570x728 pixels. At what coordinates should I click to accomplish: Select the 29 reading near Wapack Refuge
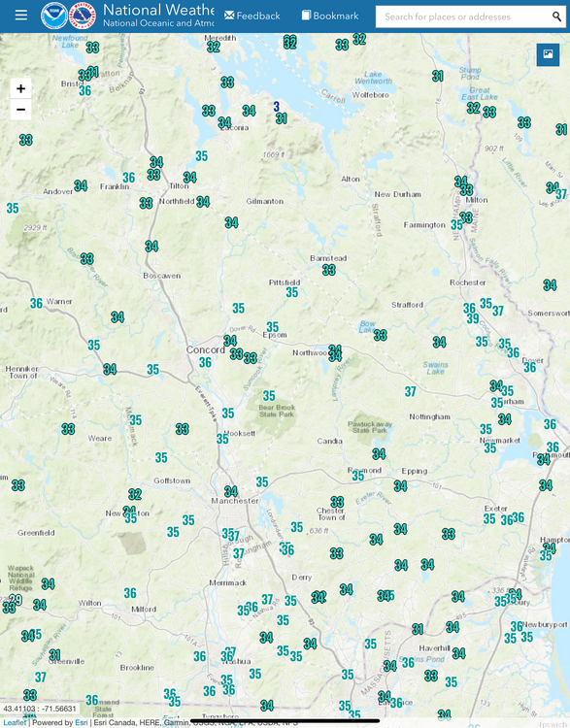pyautogui.click(x=16, y=600)
